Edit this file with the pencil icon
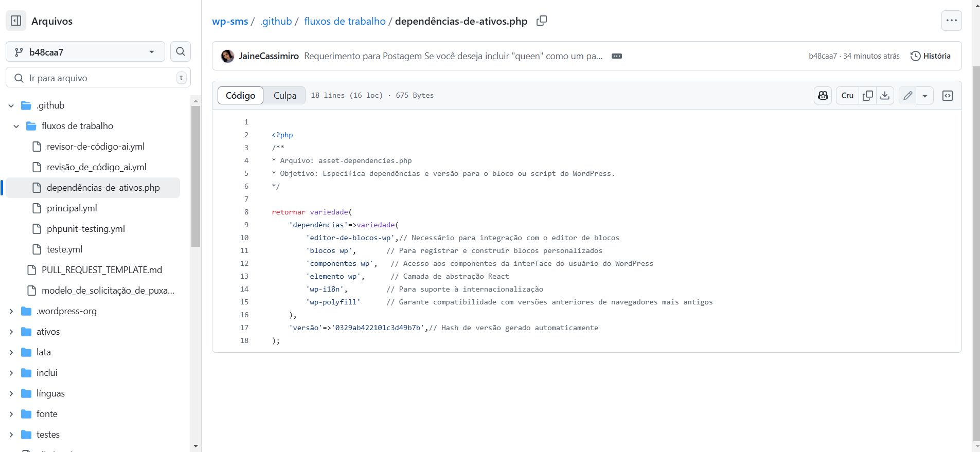 point(907,95)
